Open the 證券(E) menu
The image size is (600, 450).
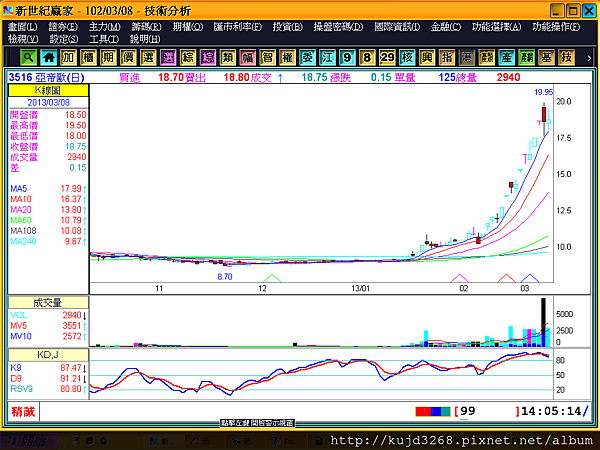(x=63, y=27)
